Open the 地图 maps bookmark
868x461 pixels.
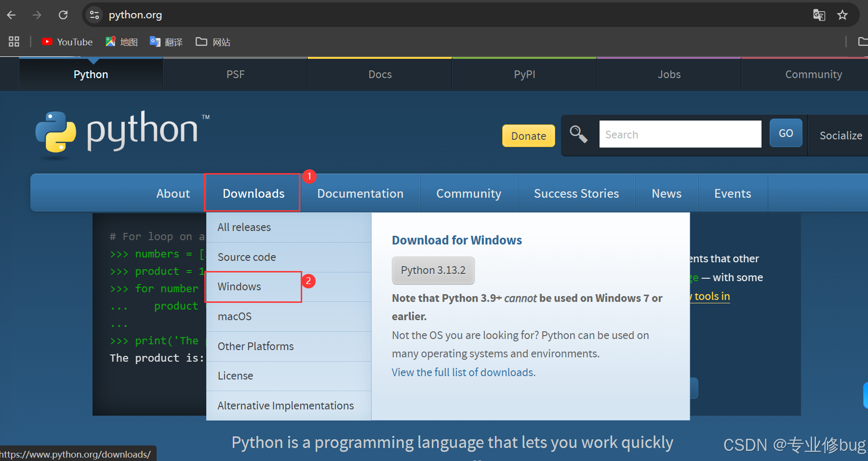coord(121,42)
